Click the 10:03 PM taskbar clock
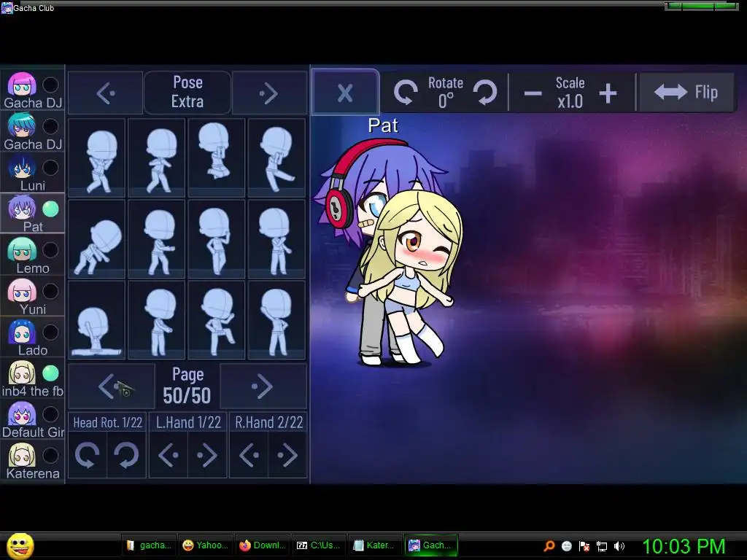 pos(684,545)
